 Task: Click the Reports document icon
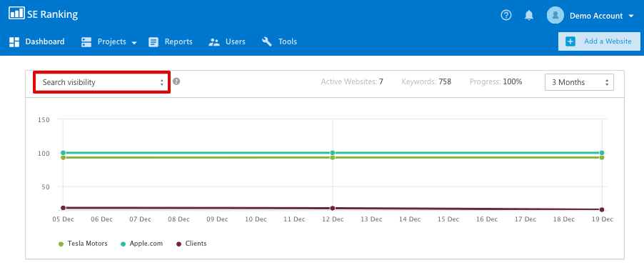[x=154, y=42]
